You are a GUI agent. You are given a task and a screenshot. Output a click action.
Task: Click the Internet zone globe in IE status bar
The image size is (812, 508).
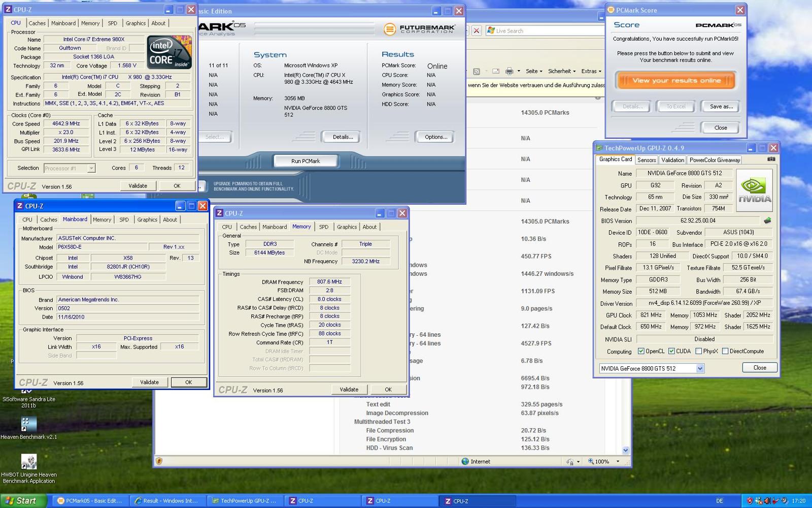[465, 461]
